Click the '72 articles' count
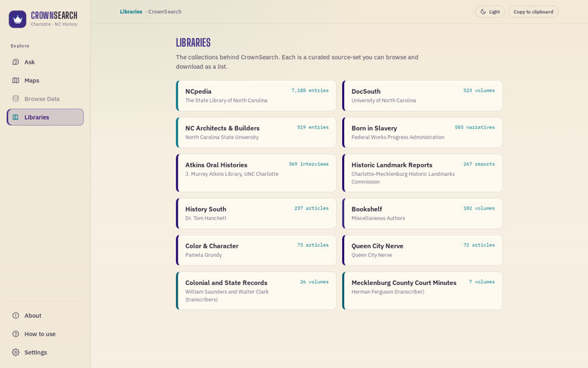The width and height of the screenshot is (588, 368). [x=479, y=245]
